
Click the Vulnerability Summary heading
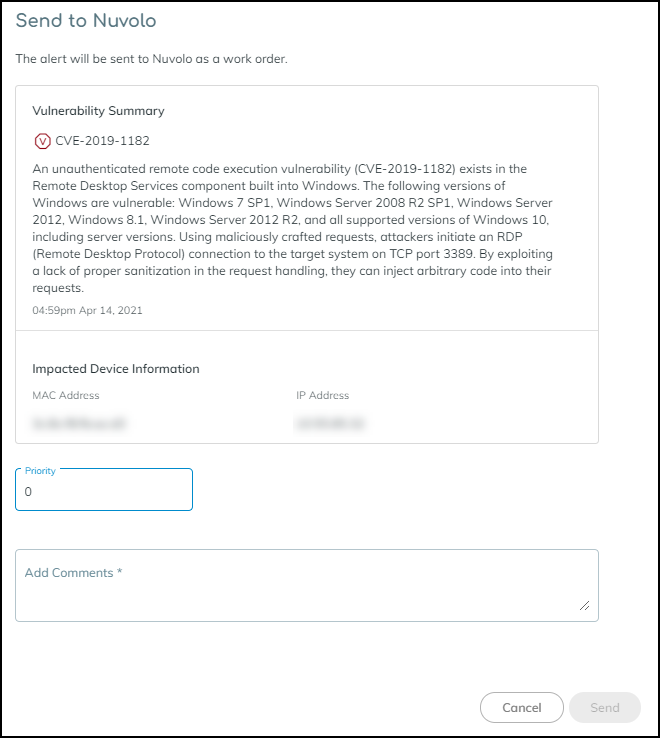coord(98,111)
